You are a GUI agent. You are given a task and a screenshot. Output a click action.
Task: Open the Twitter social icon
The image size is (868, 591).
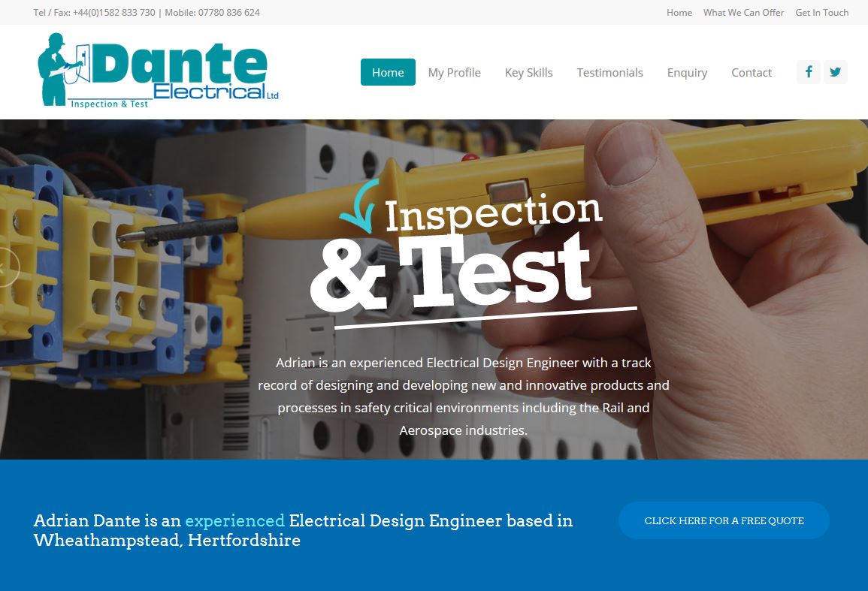pyautogui.click(x=836, y=72)
